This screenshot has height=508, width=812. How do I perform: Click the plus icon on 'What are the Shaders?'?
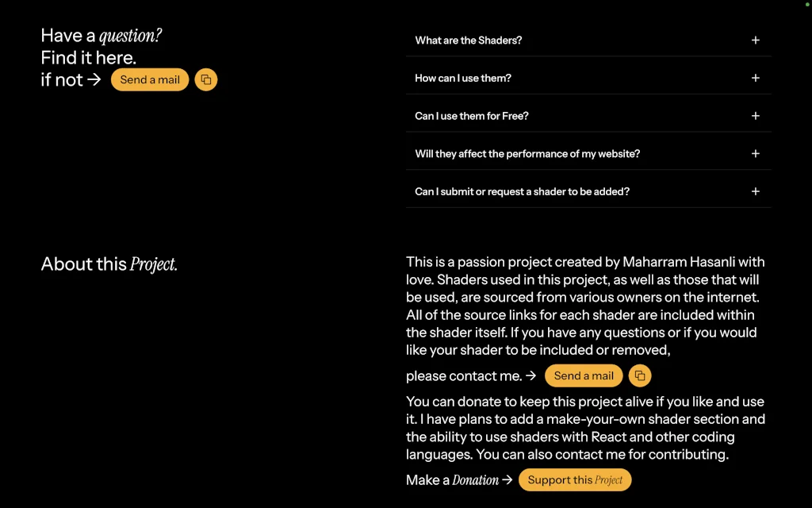tap(755, 40)
